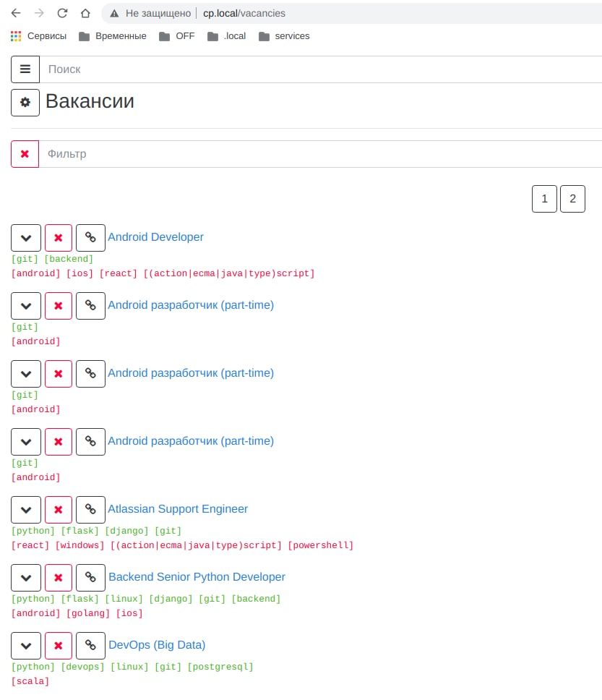602x700 pixels.
Task: Expand the Android Developer vacancy details
Action: click(x=26, y=238)
